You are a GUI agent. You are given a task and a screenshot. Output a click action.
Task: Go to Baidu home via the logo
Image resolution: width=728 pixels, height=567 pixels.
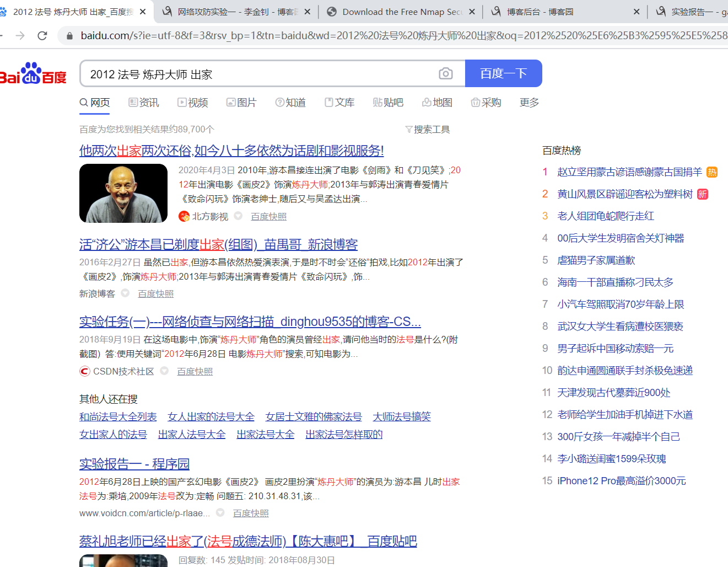(33, 73)
